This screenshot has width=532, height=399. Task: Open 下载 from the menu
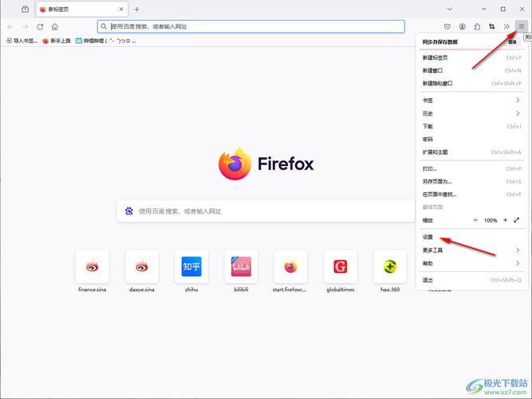pos(471,126)
